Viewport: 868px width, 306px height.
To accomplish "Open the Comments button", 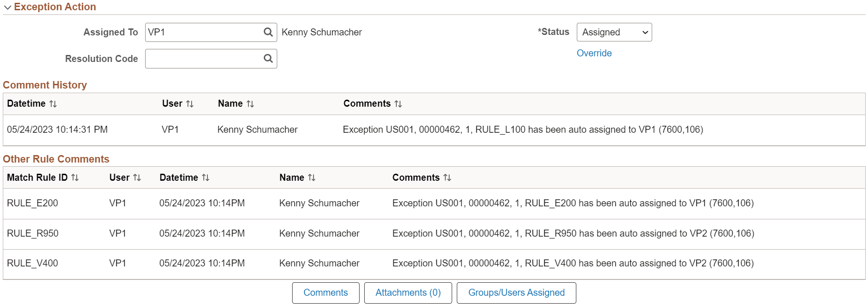I will [x=326, y=292].
